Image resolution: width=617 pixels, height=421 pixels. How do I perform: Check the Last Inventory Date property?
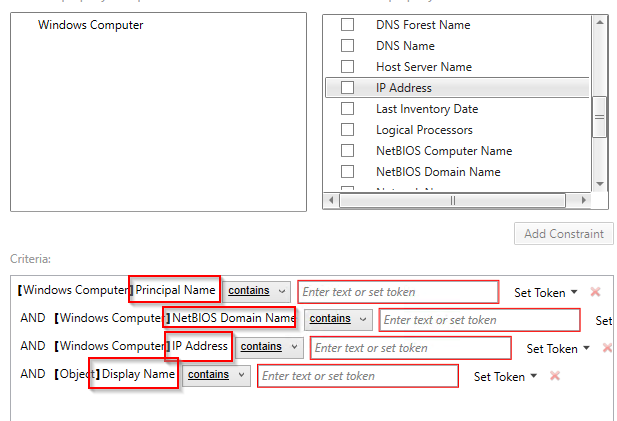(347, 108)
